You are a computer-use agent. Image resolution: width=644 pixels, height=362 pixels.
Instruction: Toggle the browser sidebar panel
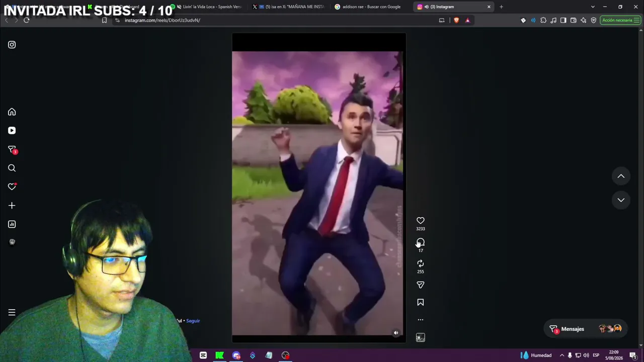pyautogui.click(x=563, y=20)
